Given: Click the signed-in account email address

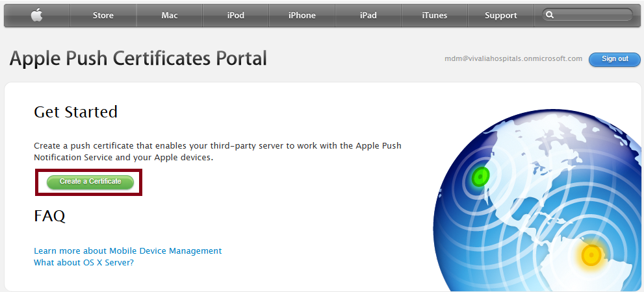Looking at the screenshot, I should coord(513,58).
